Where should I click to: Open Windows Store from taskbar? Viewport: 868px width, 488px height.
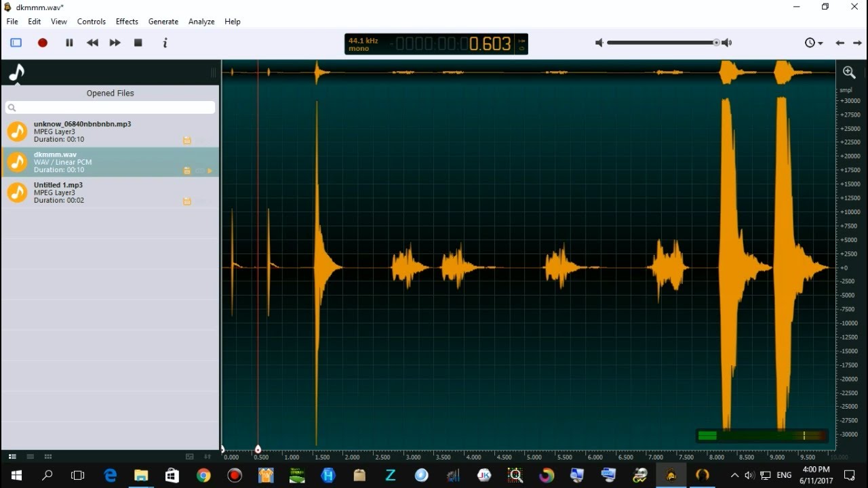pos(172,476)
